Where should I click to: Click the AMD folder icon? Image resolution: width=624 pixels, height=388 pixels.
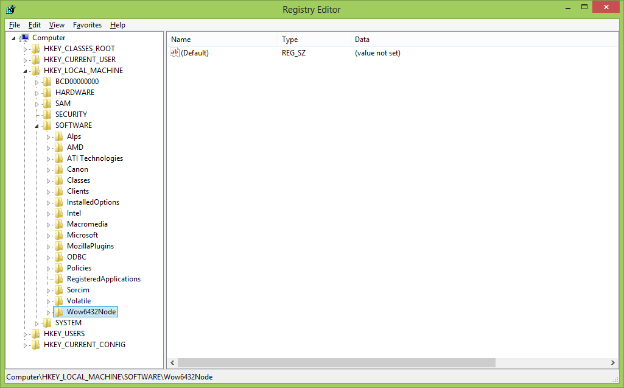pos(59,147)
